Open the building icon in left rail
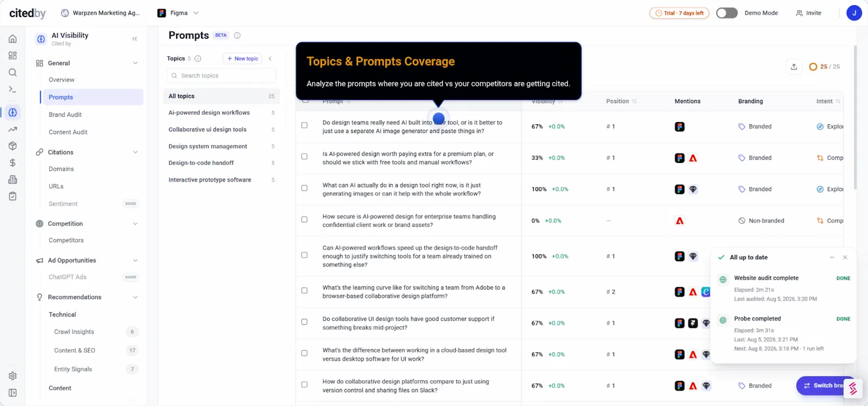Image resolution: width=868 pixels, height=406 pixels. pyautogui.click(x=12, y=179)
